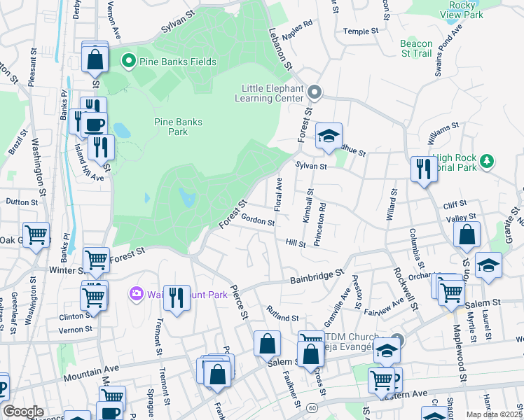The width and height of the screenshot is (524, 420).
Task: Click the restaurant icon east of Sylvan St
Action: coord(424,170)
